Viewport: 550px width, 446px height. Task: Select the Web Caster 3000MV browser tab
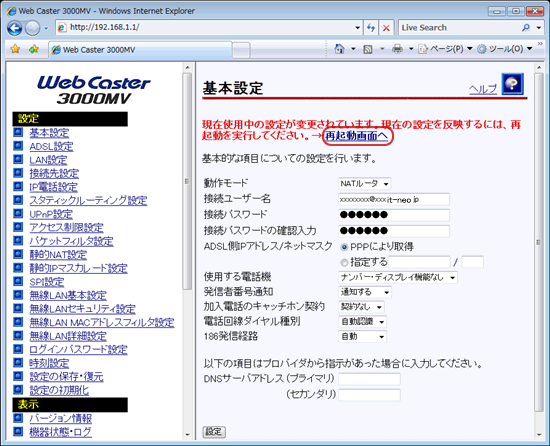pos(140,50)
